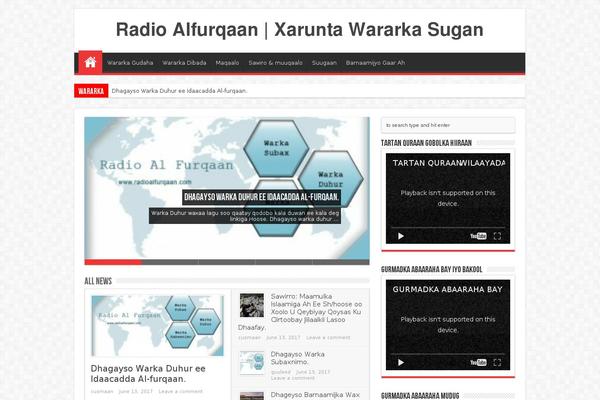The width and height of the screenshot is (600, 400).
Task: Open ticker headline Dhagayso Warka Duhur
Action: click(x=179, y=91)
